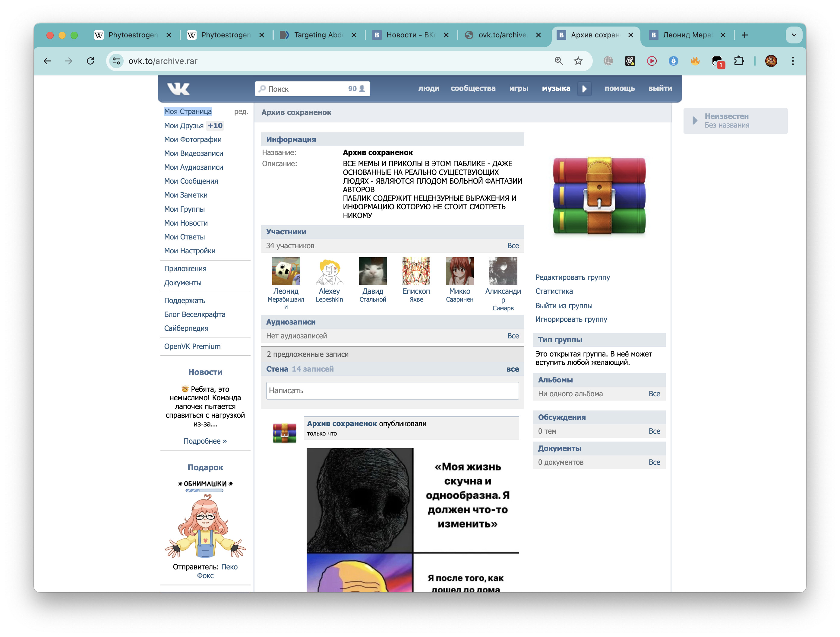Screen dimensions: 840x637
Task: Open музыка in the header menu
Action: click(x=556, y=88)
